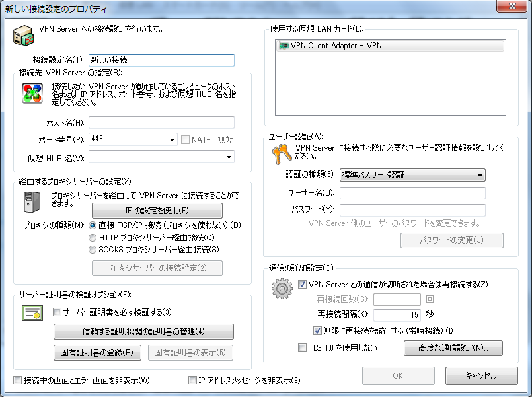Enable the NAT-T 無効 checkbox

pos(185,139)
